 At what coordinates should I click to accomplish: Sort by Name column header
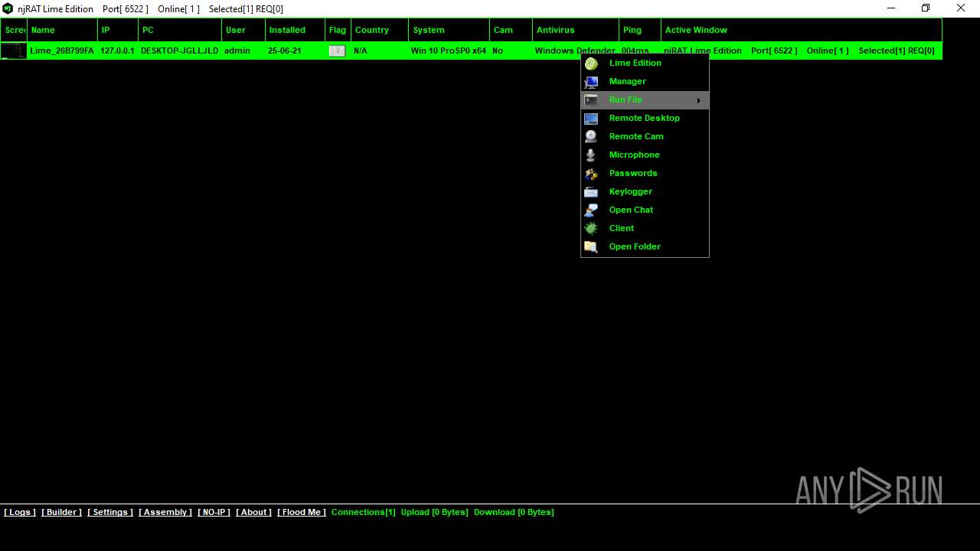(63, 30)
